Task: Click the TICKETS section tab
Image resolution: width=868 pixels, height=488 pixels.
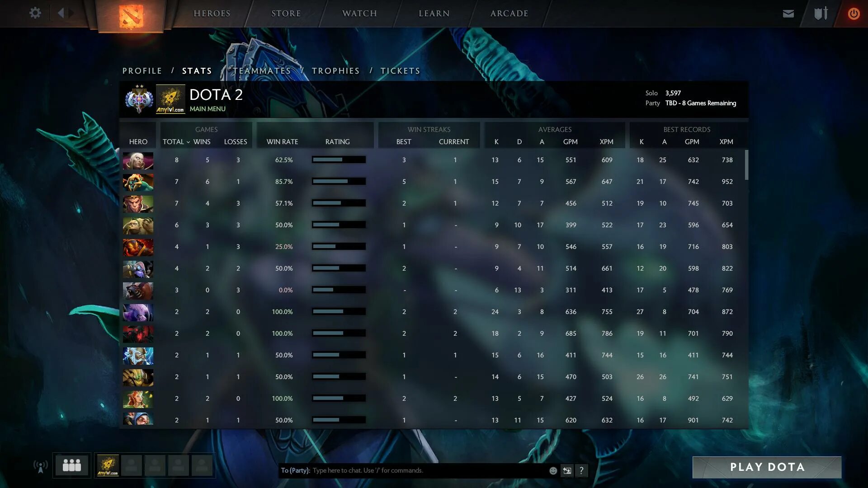Action: tap(400, 71)
